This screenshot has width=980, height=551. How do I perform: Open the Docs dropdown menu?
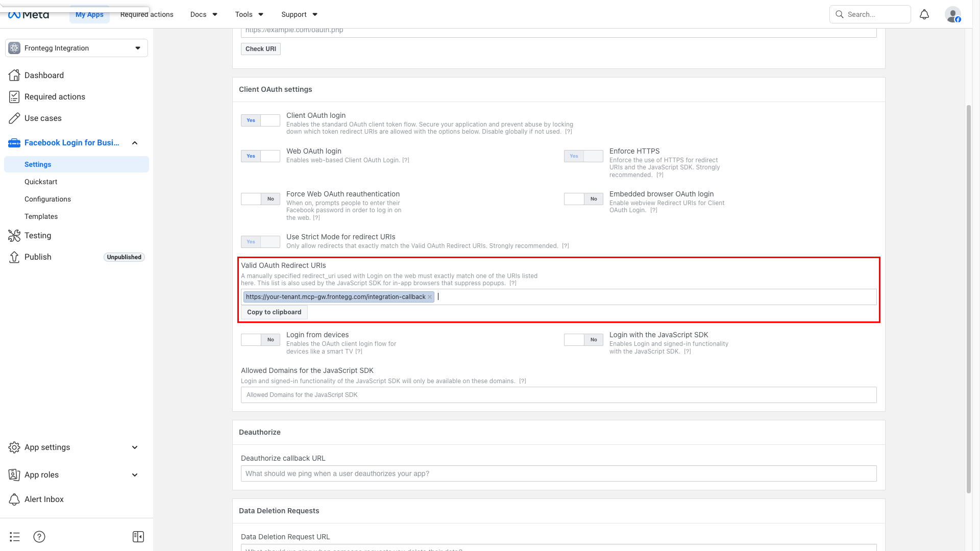pyautogui.click(x=204, y=14)
